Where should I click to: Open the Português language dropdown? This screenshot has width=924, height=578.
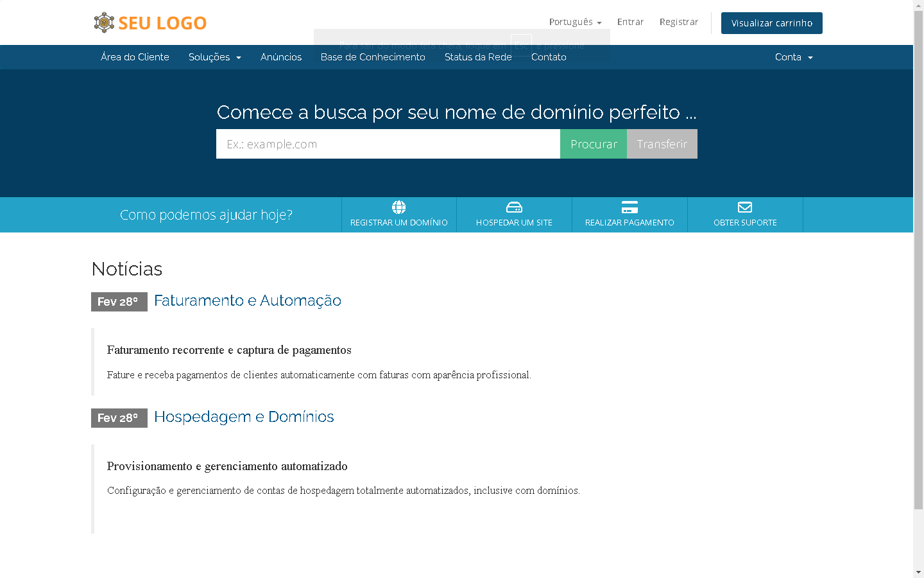pos(575,22)
